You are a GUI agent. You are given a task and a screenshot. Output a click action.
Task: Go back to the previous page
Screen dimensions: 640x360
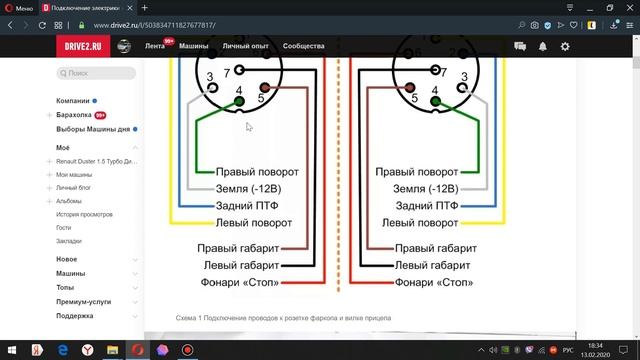pos(10,25)
